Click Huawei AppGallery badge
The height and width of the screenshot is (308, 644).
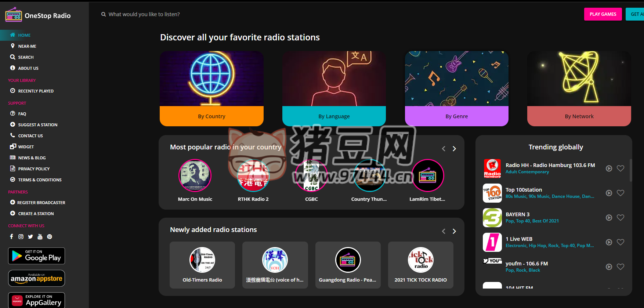pos(37,300)
